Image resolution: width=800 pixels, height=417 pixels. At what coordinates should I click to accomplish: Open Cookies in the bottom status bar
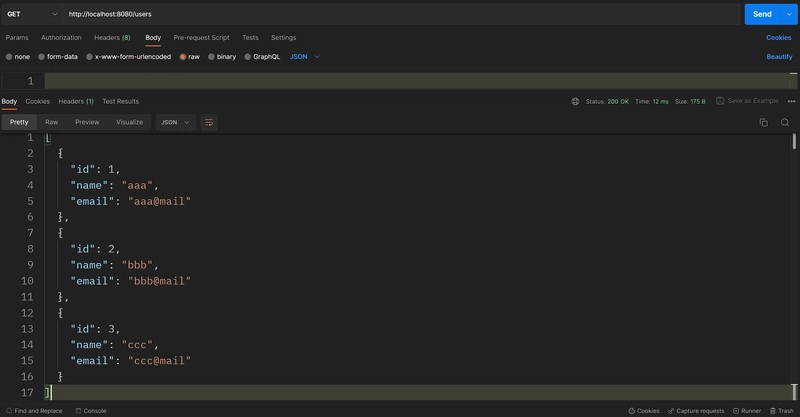[x=644, y=411]
